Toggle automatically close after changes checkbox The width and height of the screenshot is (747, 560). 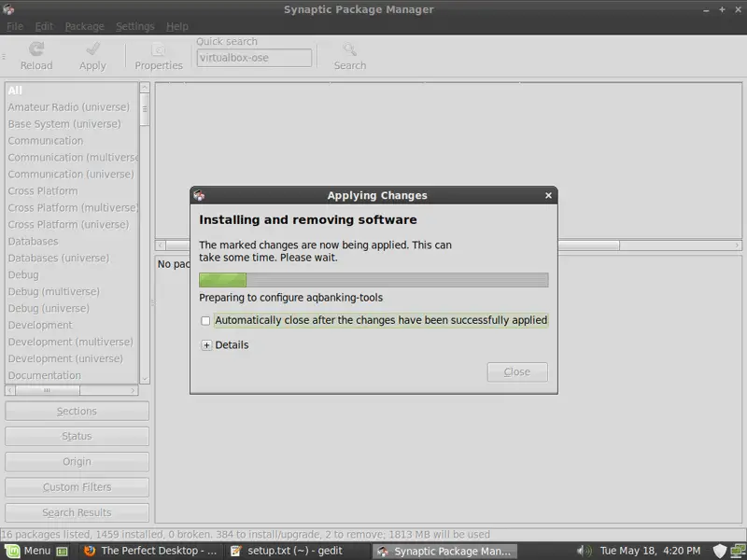205,320
